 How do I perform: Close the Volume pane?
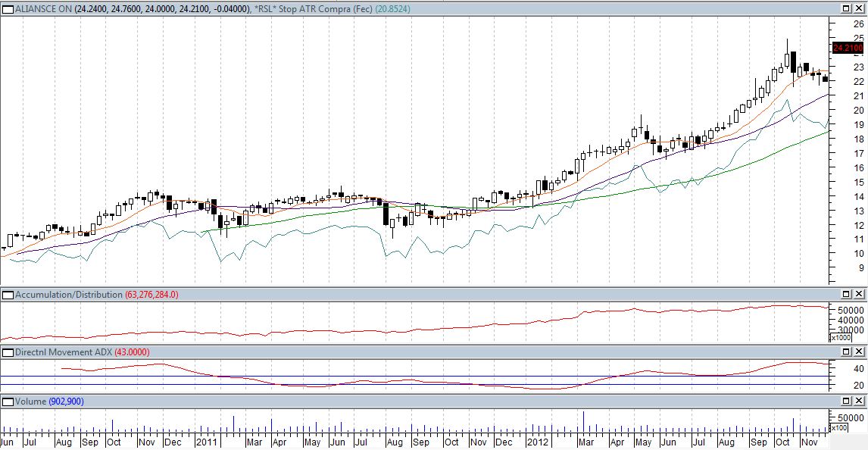(x=860, y=402)
